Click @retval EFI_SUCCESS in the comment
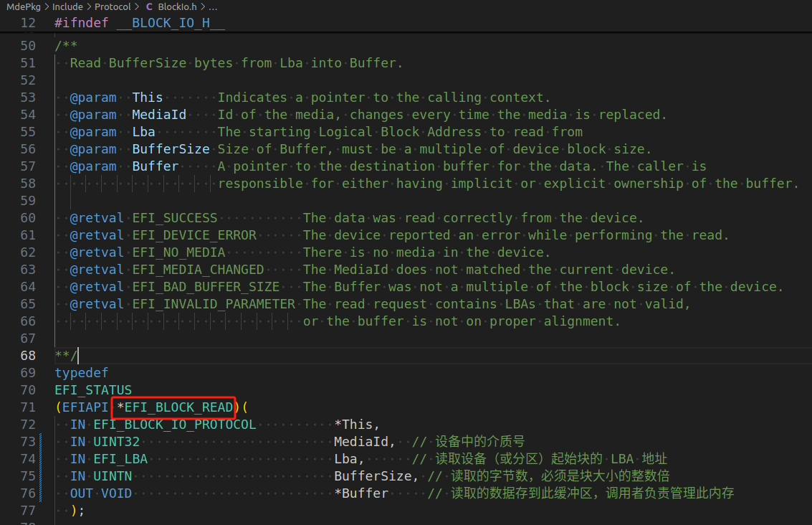 click(143, 217)
